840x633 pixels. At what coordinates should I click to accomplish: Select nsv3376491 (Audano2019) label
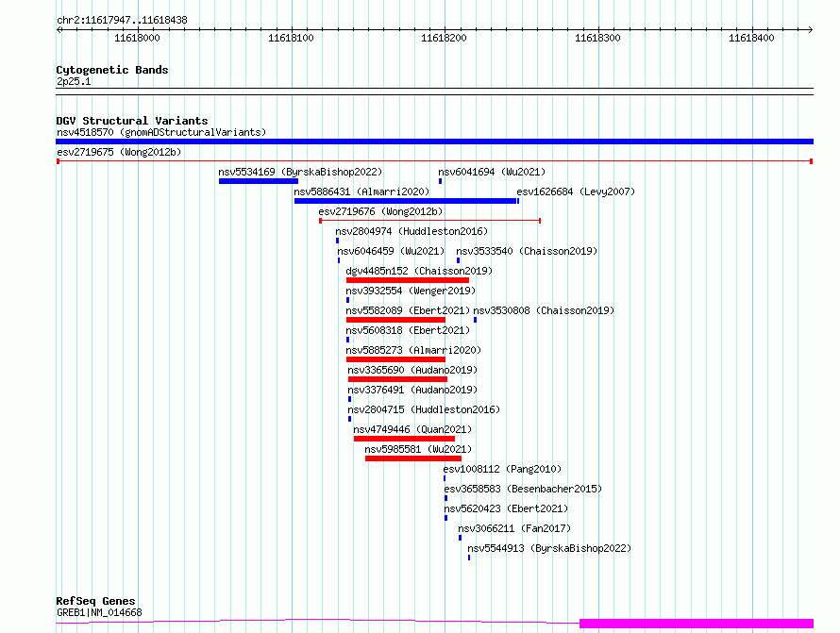pyautogui.click(x=412, y=390)
